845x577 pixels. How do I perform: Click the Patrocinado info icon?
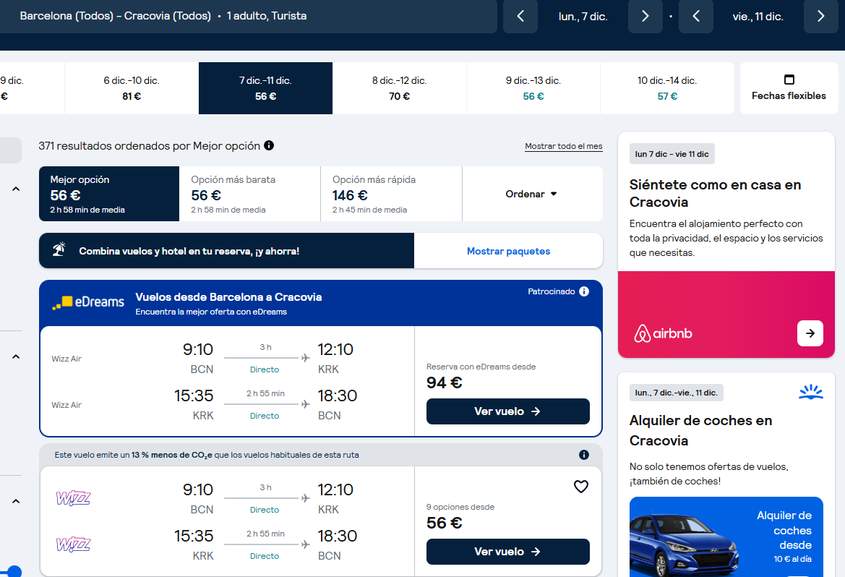584,291
